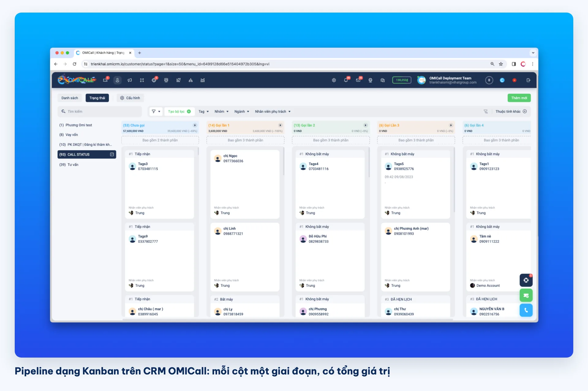Open the chị Ngọc customer card
The image size is (588, 391).
tap(245, 184)
